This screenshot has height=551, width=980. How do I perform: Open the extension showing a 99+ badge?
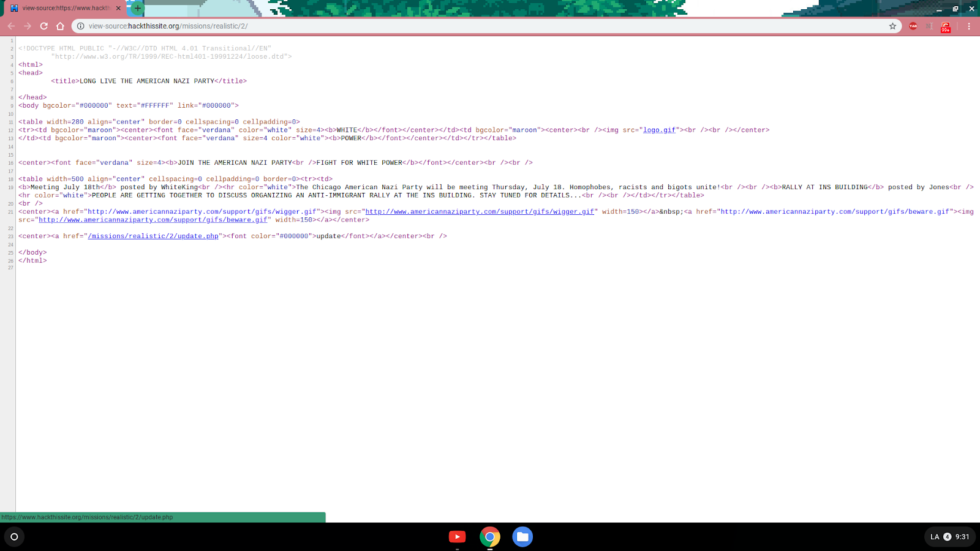point(945,26)
